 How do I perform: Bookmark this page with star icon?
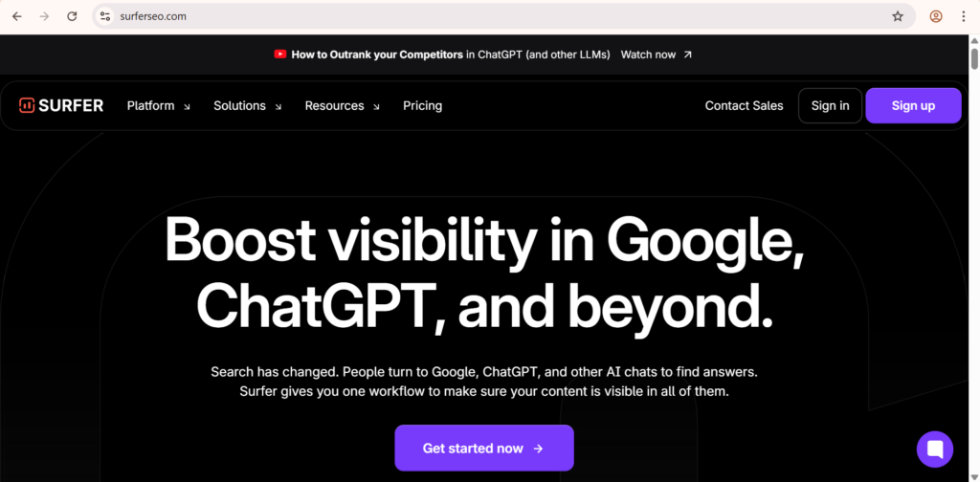(x=898, y=16)
